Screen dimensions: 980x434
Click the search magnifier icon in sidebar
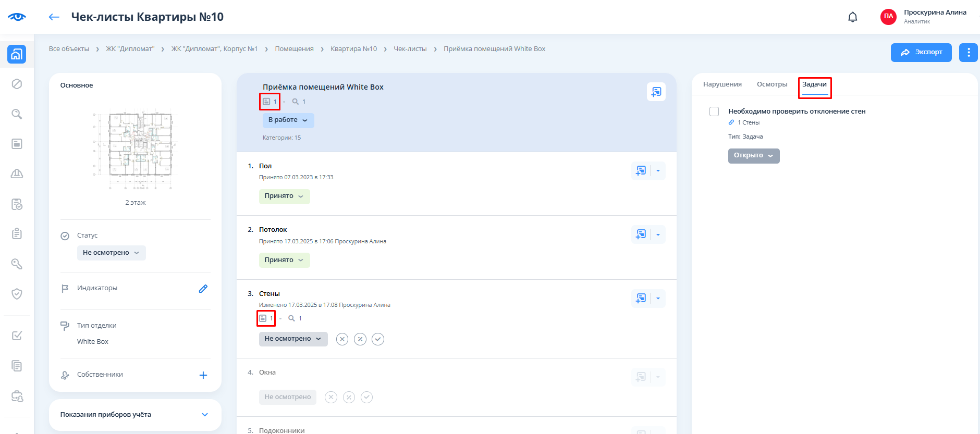pyautogui.click(x=17, y=114)
